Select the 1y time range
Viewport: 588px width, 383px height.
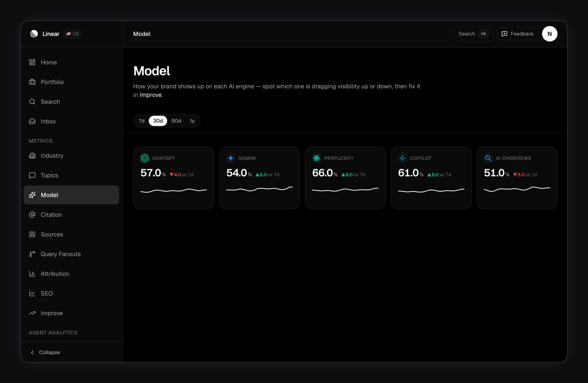192,121
